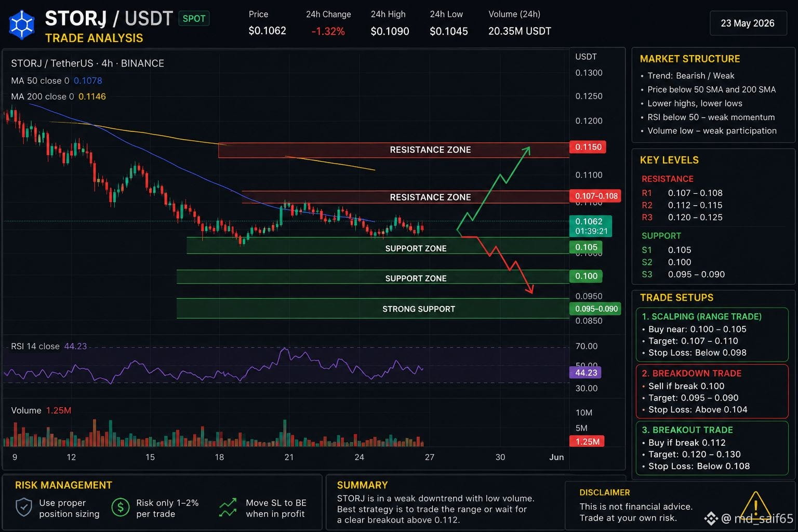Click the STRONG SUPPORT zone label
The width and height of the screenshot is (798, 532).
[419, 309]
